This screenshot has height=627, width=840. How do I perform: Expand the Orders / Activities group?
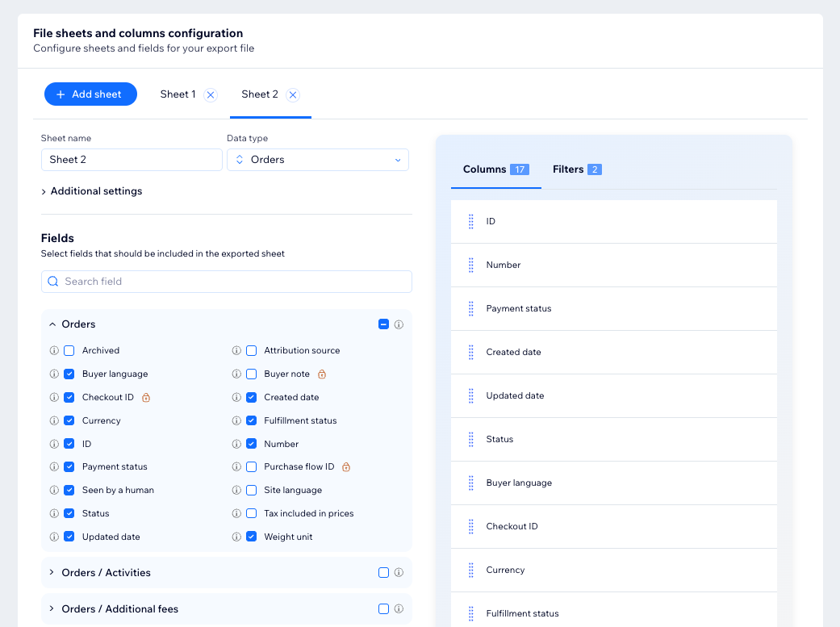52,572
